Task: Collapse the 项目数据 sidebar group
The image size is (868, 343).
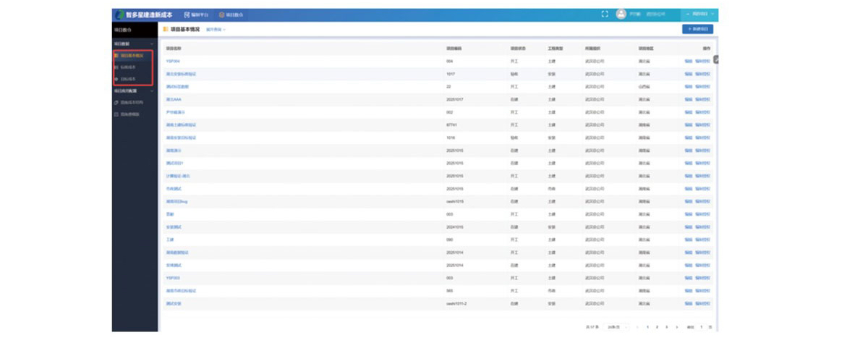Action: coord(151,44)
